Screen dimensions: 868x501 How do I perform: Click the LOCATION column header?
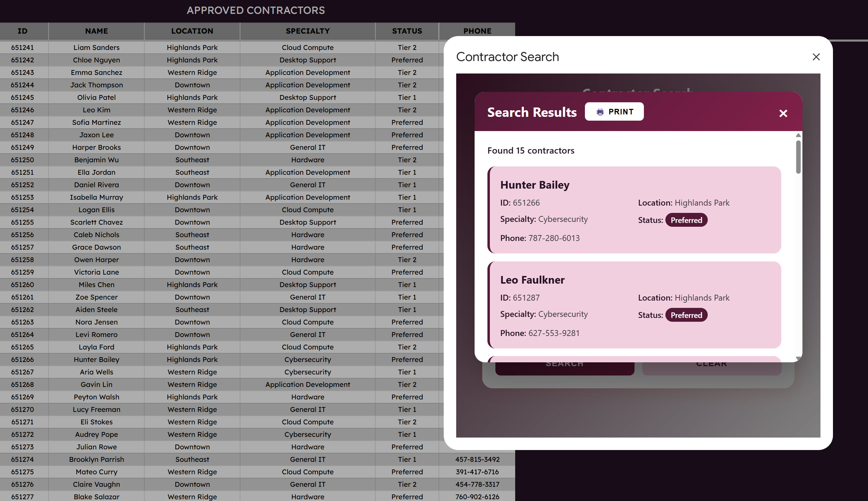click(x=192, y=31)
